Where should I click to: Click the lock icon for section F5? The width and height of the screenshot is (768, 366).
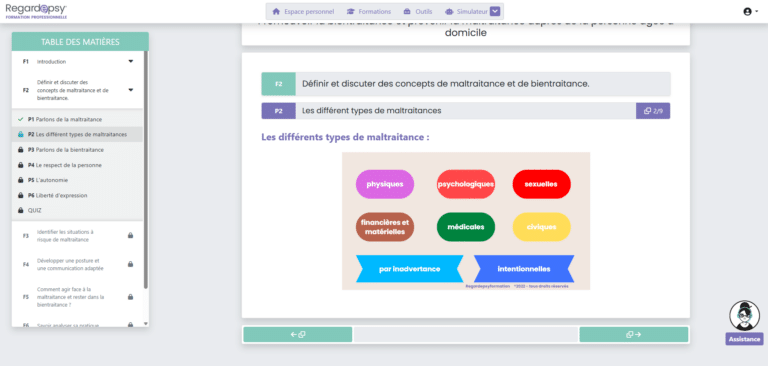coord(130,296)
